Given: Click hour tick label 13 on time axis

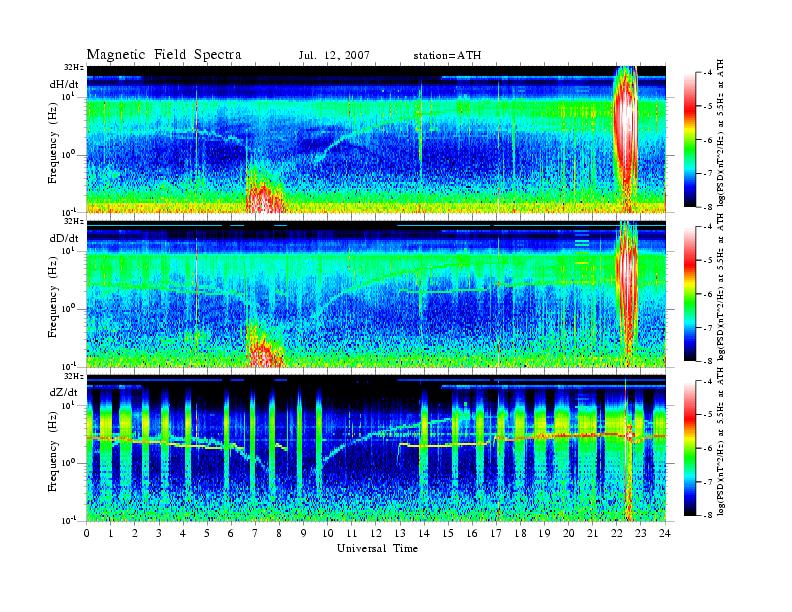Looking at the screenshot, I should point(400,533).
